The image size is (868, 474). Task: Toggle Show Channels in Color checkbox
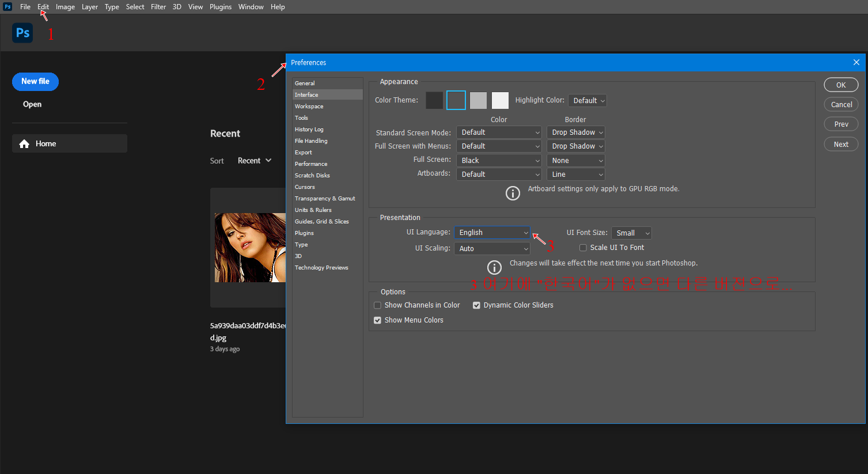tap(378, 305)
